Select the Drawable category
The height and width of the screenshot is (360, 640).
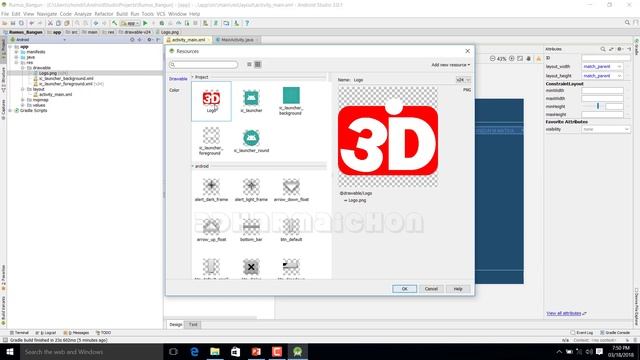click(x=178, y=79)
